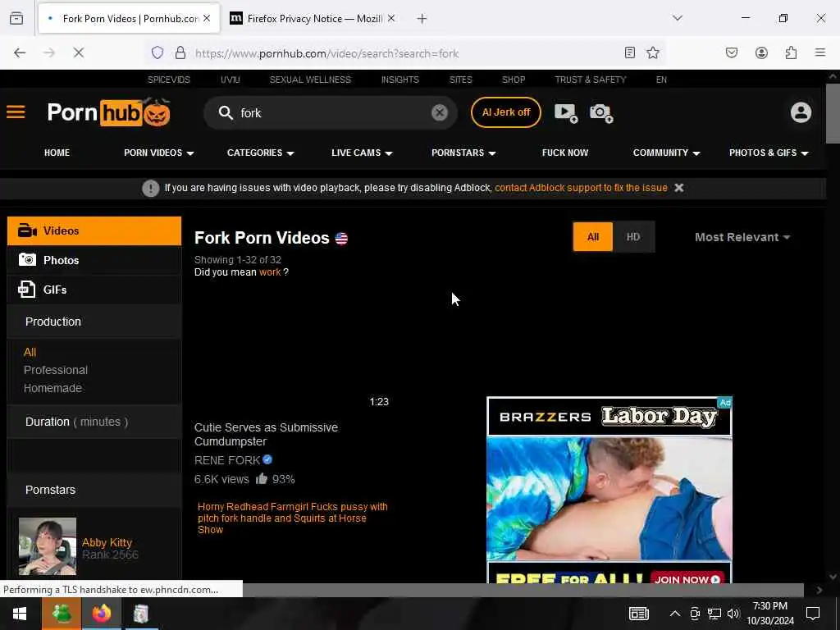Select the All production filter
This screenshot has height=630, width=840.
coord(30,352)
